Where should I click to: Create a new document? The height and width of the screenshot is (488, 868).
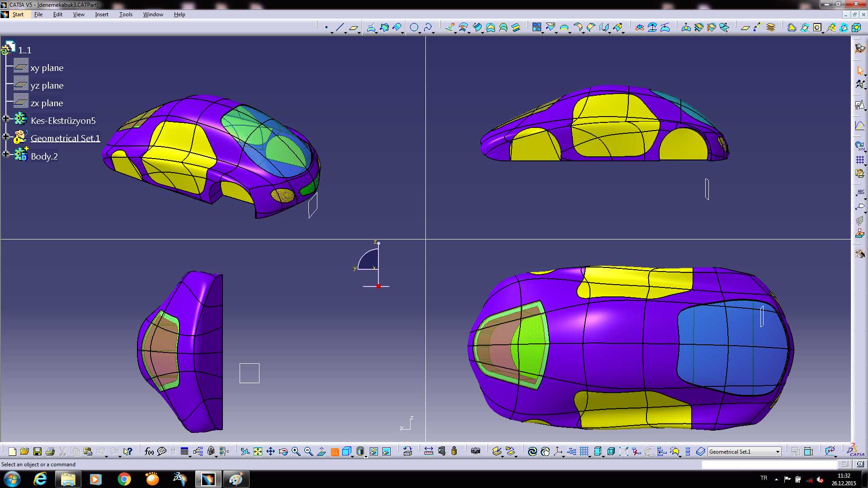click(x=12, y=451)
